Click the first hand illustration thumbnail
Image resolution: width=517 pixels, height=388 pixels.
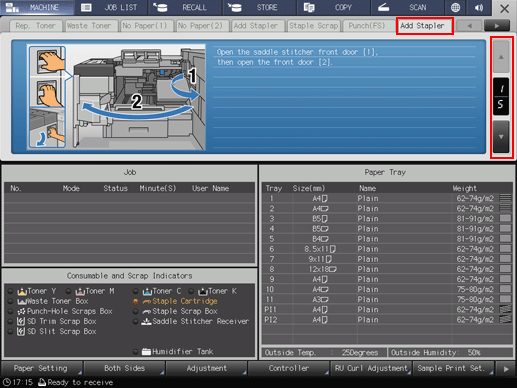pyautogui.click(x=47, y=61)
